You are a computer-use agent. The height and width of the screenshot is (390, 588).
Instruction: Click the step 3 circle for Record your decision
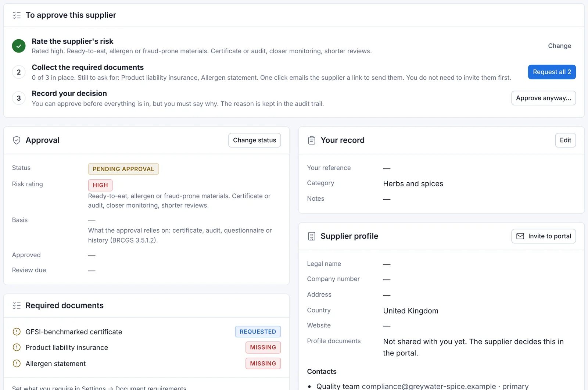pos(19,98)
